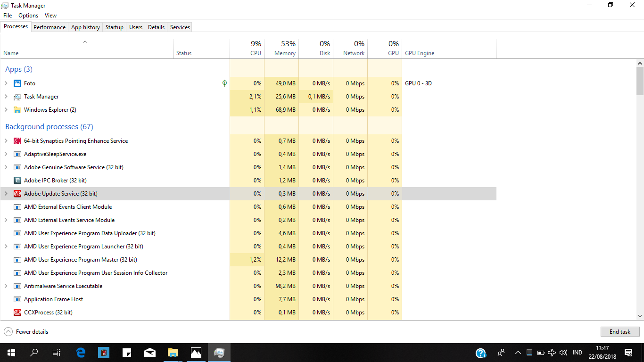Screen dimensions: 644x362
Task: Sort by the Disk column header
Action: point(316,48)
